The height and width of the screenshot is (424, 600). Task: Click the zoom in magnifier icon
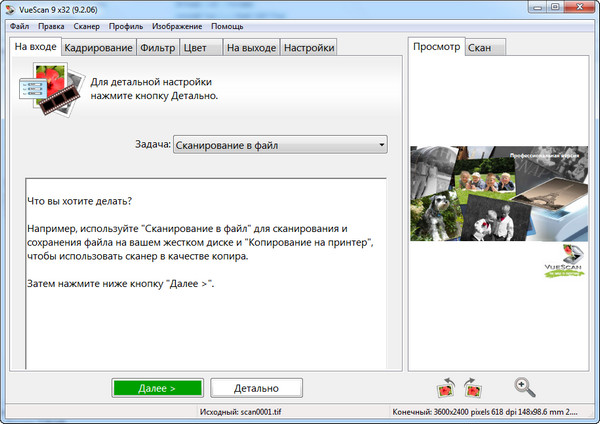pos(524,386)
